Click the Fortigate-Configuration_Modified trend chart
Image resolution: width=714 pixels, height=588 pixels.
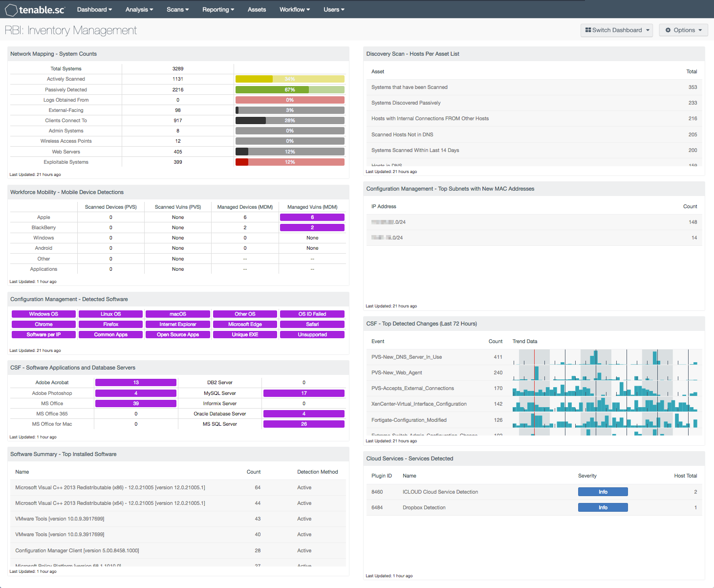click(605, 420)
